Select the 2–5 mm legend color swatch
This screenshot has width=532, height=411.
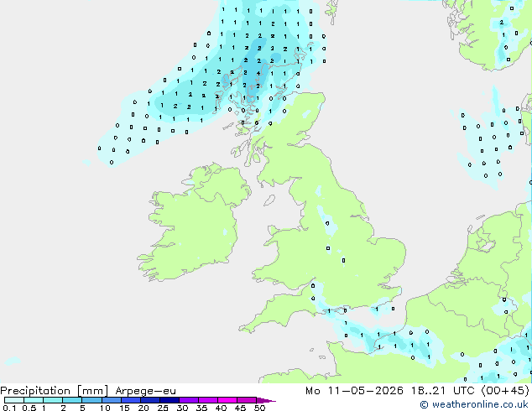72,400
